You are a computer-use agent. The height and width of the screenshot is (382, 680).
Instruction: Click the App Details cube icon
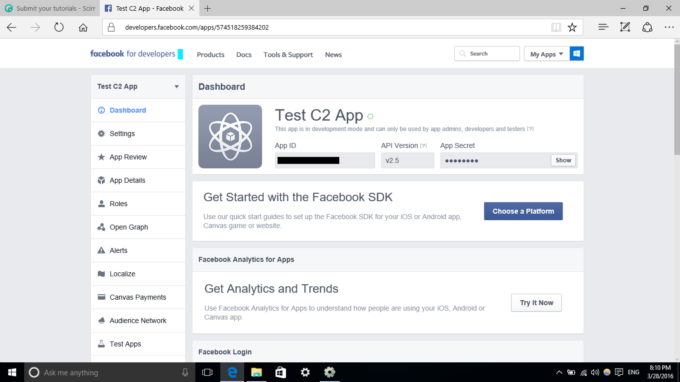101,180
